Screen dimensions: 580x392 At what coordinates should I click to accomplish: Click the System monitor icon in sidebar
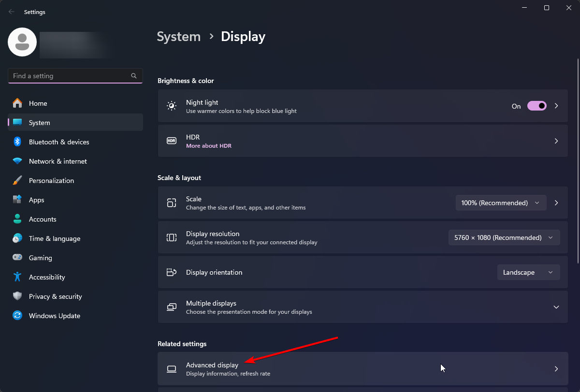click(17, 123)
